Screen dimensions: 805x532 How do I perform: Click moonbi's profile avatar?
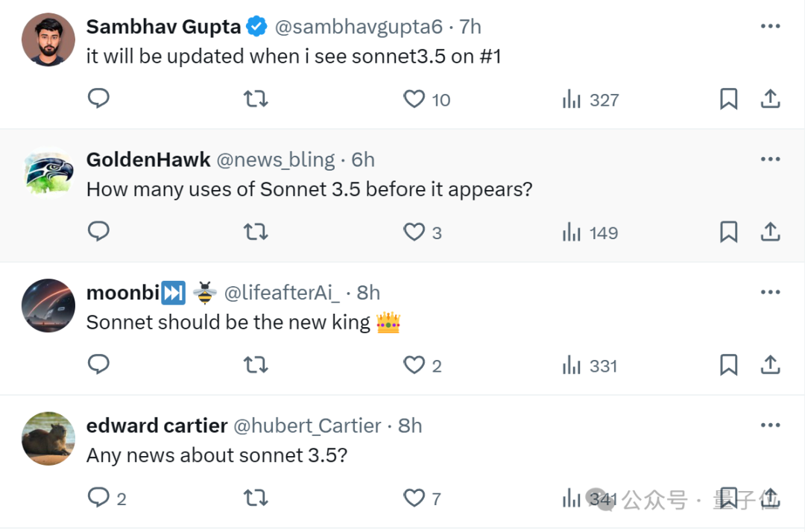[x=48, y=305]
